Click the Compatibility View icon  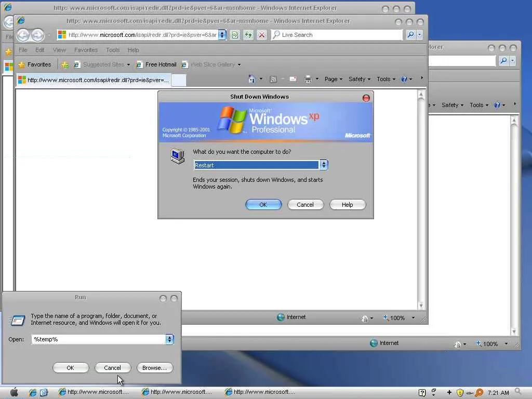pyautogui.click(x=235, y=35)
